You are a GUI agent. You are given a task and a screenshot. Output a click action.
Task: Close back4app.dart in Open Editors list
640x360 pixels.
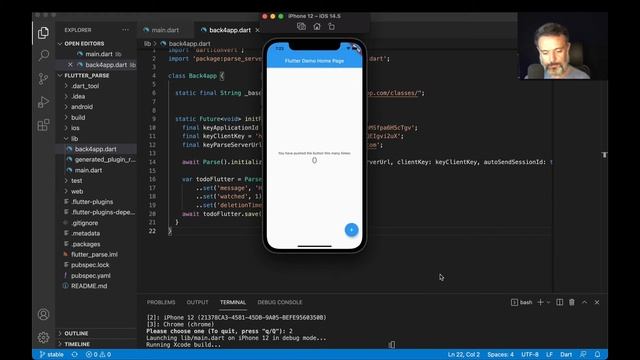70,64
